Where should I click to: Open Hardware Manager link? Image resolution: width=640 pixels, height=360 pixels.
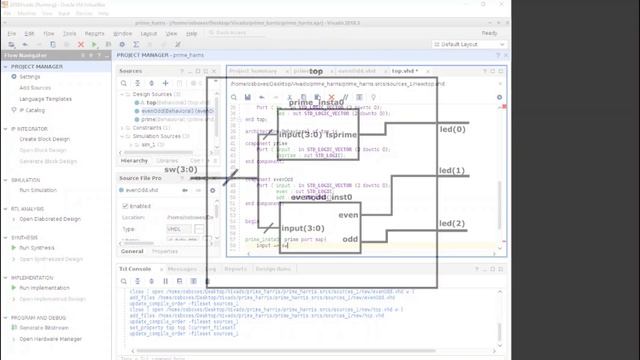(51, 339)
